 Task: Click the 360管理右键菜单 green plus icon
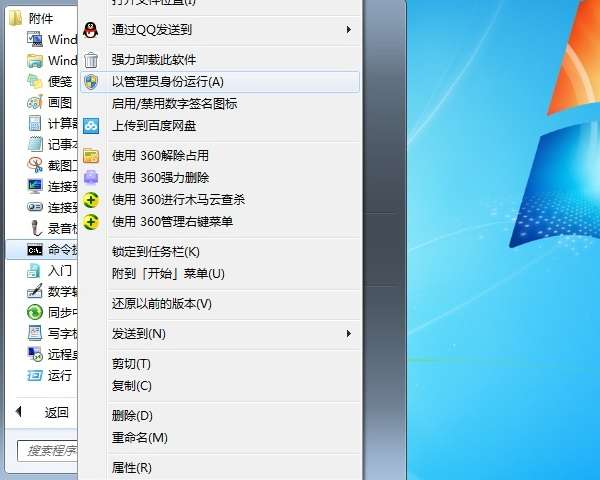[x=91, y=222]
